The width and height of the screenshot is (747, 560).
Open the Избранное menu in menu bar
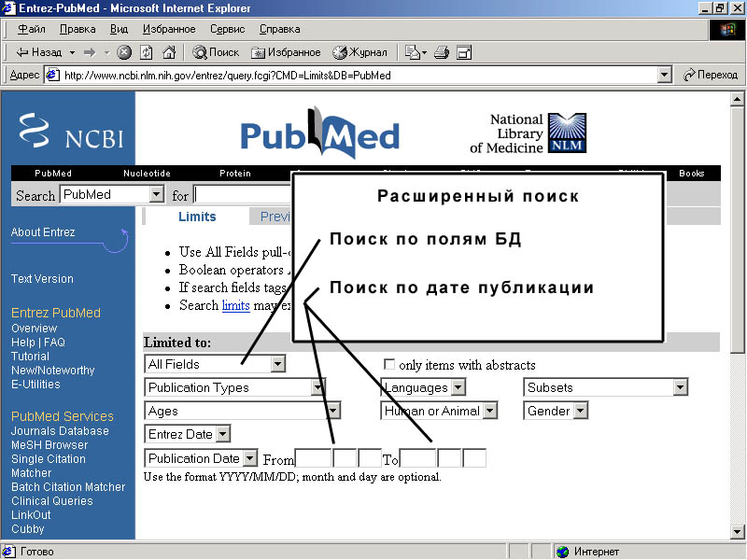(x=169, y=29)
